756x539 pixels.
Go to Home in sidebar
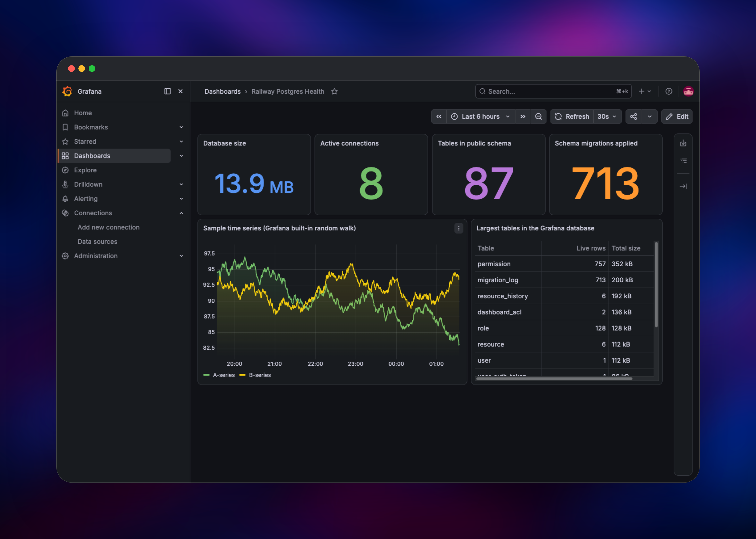coord(83,113)
